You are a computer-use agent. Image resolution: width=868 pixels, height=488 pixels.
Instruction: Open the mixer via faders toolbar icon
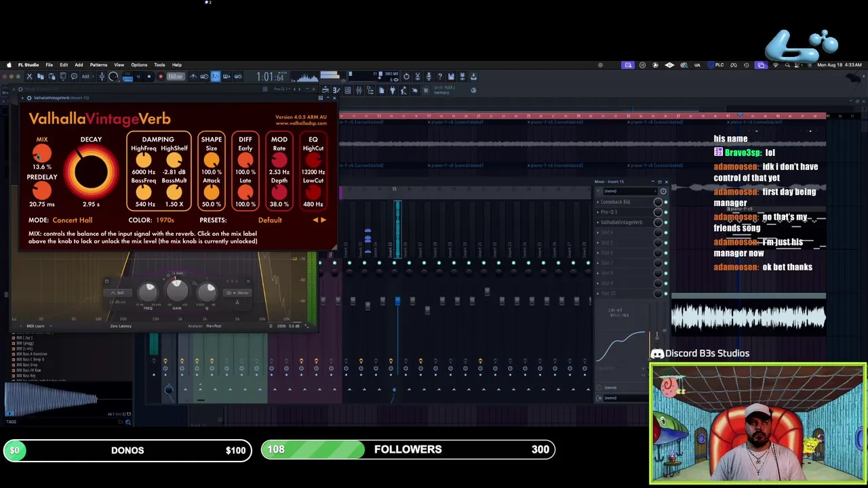359,90
